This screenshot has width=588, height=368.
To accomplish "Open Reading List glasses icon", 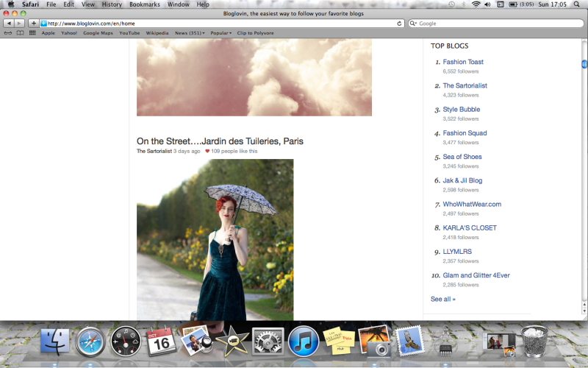I will (x=8, y=33).
